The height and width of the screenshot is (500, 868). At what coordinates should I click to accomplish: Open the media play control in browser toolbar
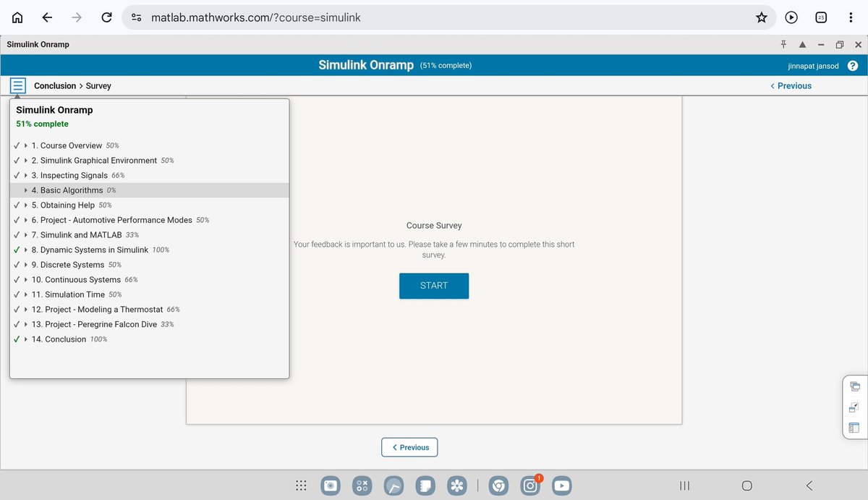click(x=791, y=17)
